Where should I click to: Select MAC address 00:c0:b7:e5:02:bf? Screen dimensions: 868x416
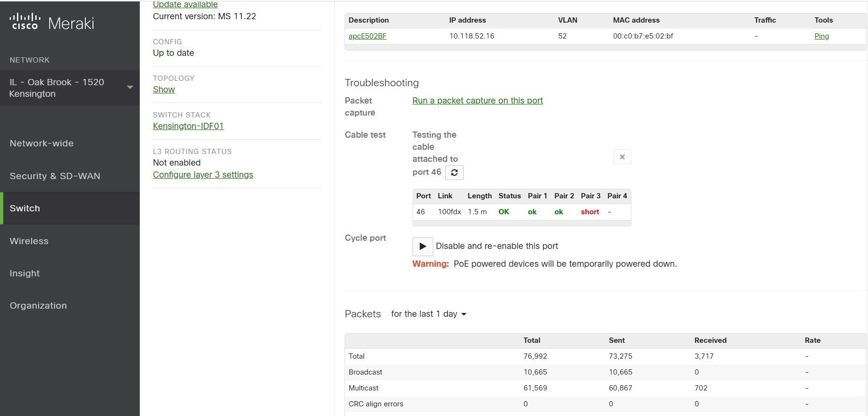point(643,36)
